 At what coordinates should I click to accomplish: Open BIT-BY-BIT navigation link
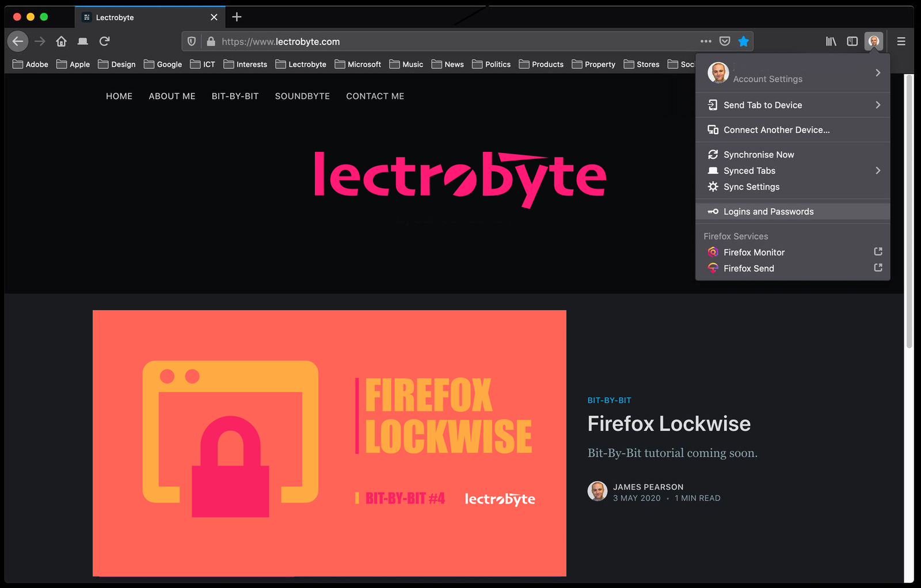(x=235, y=96)
